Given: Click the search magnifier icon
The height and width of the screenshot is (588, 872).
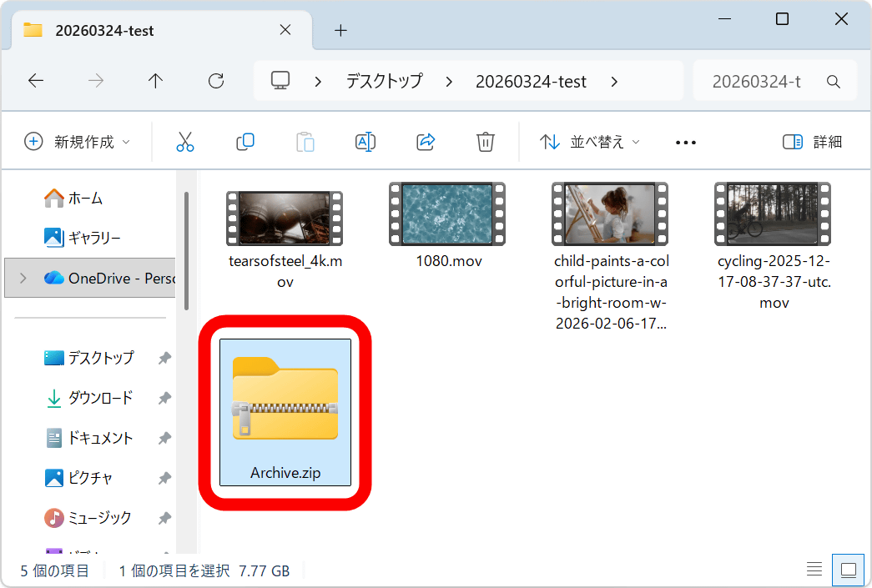Looking at the screenshot, I should [833, 82].
